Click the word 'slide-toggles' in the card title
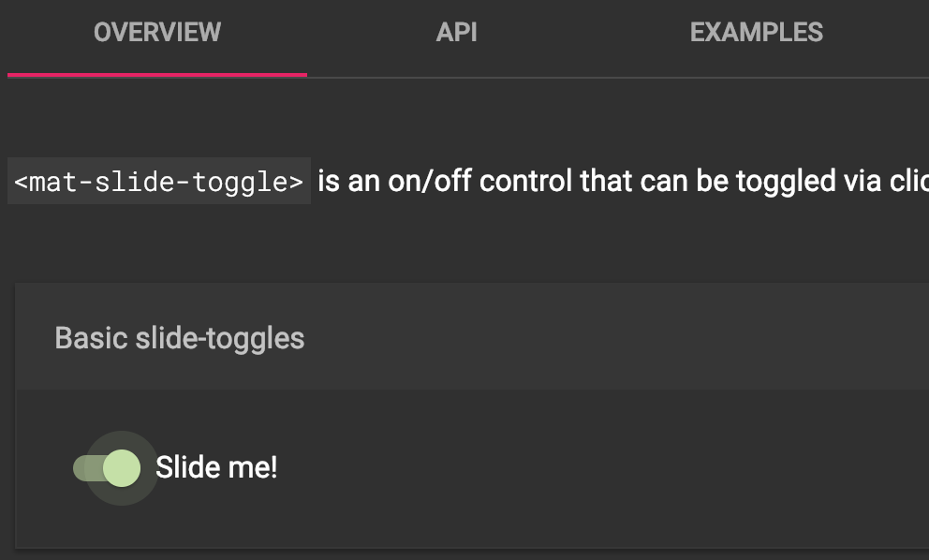This screenshot has height=560, width=929. [220, 338]
